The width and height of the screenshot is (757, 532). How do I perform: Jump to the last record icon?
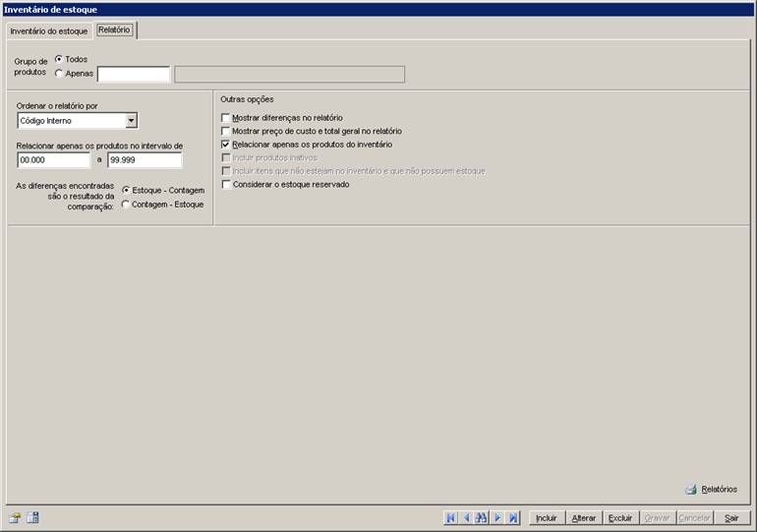point(513,517)
